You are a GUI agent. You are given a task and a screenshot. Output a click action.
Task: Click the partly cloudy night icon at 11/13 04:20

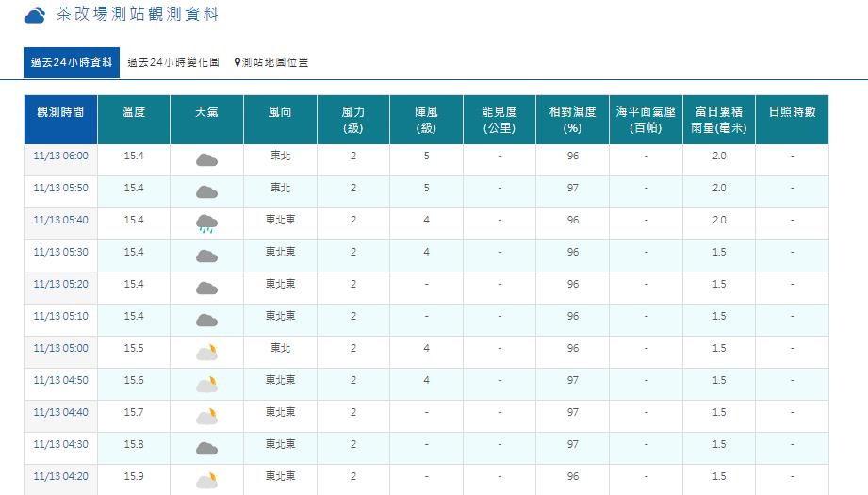pyautogui.click(x=206, y=481)
